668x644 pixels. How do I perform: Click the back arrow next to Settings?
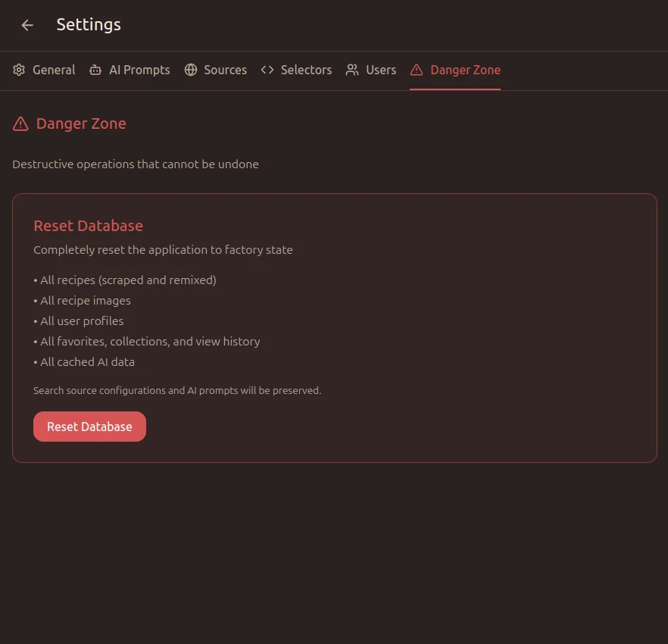pos(27,25)
